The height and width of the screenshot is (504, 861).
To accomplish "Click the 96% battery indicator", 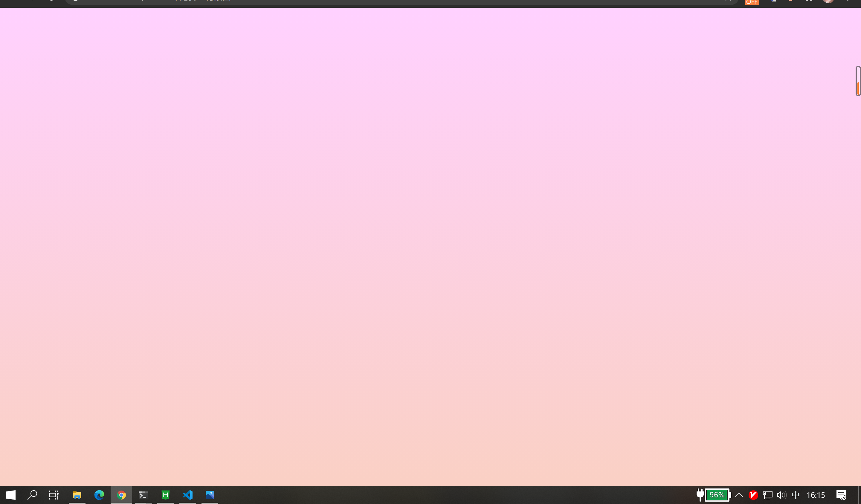I will 717,495.
